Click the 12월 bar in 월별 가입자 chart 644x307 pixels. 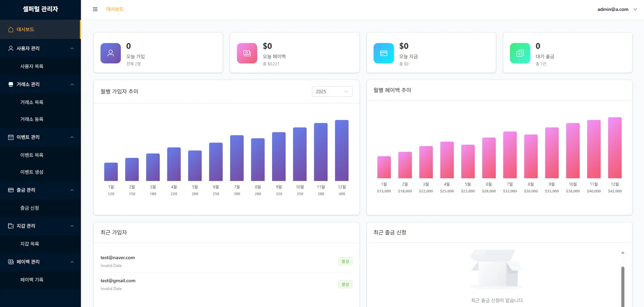click(x=341, y=151)
